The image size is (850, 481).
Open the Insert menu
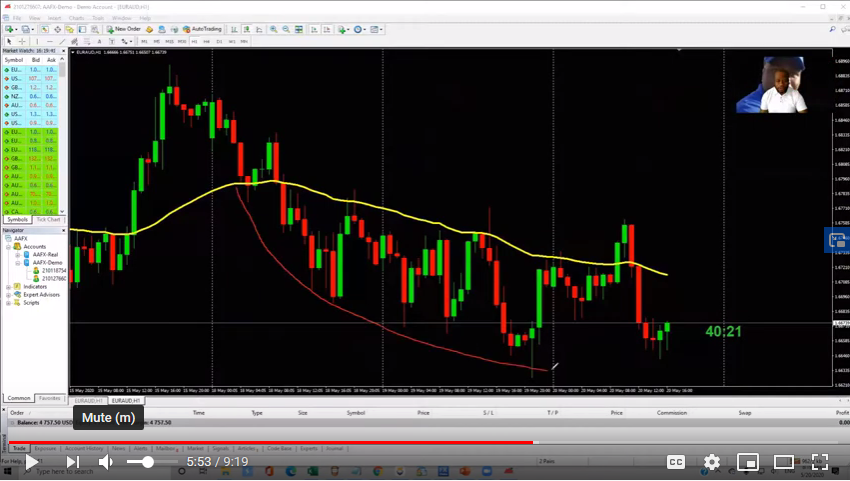click(x=54, y=18)
